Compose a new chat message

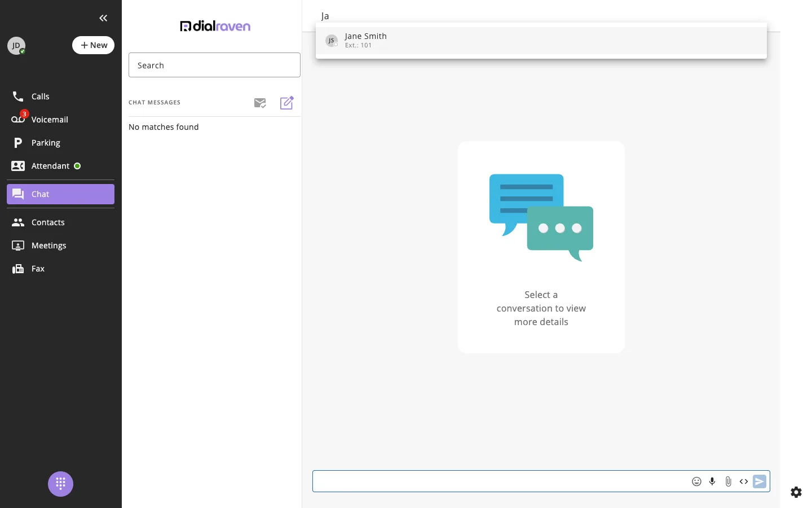pos(287,103)
